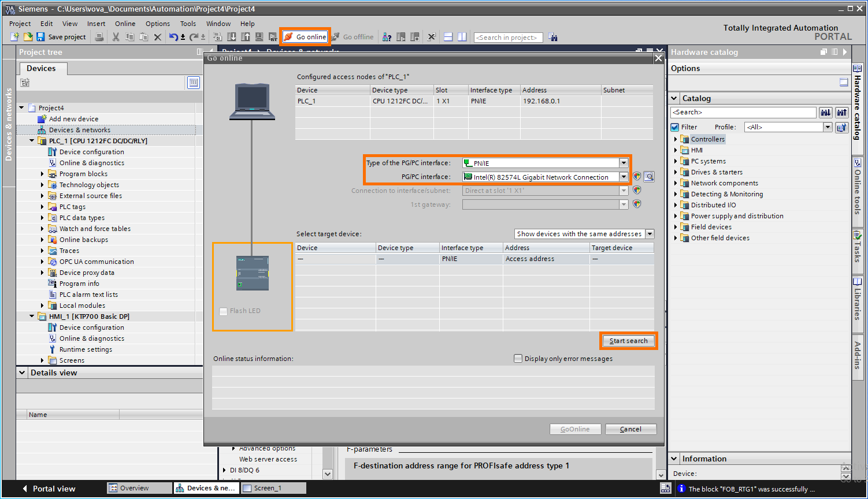Toggle the information pane icon under Options
Image resolution: width=868 pixels, height=499 pixels.
[x=844, y=83]
